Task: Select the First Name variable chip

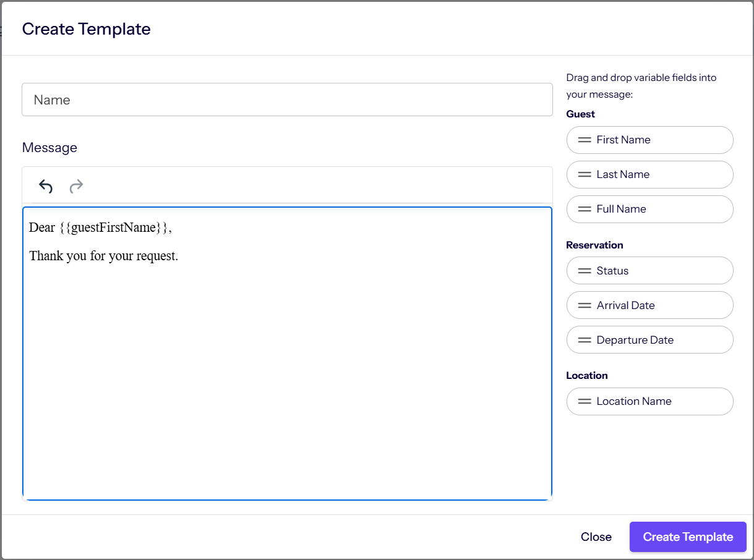Action: [x=649, y=140]
